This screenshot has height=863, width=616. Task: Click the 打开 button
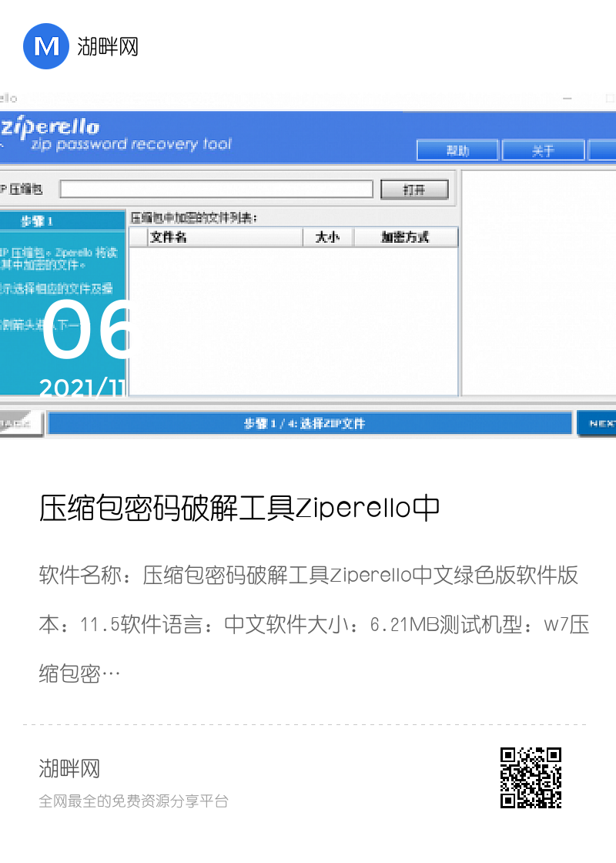click(415, 190)
